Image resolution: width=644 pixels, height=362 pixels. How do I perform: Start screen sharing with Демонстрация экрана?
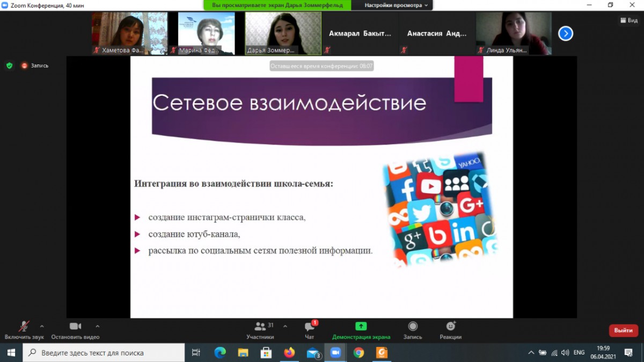point(361,330)
